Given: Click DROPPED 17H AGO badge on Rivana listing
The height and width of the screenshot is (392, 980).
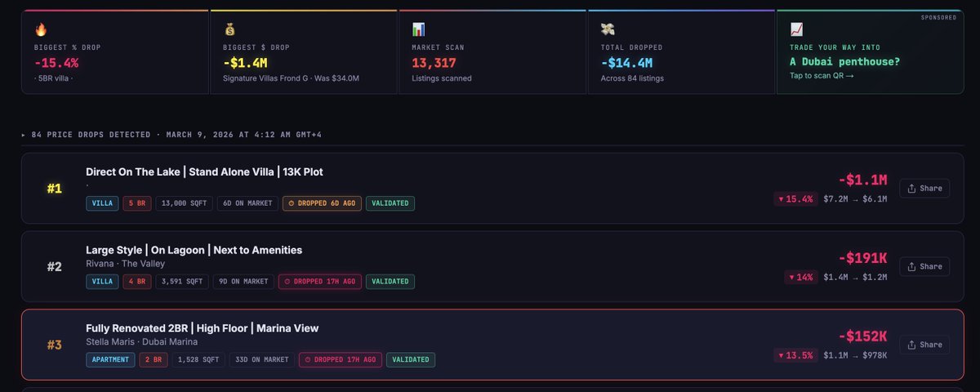Looking at the screenshot, I should [x=319, y=282].
